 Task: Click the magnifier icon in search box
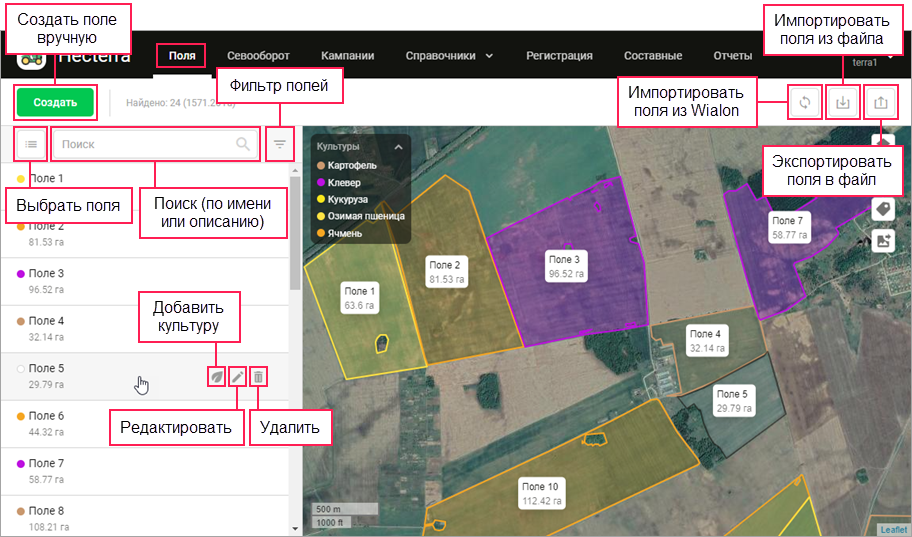pos(243,144)
